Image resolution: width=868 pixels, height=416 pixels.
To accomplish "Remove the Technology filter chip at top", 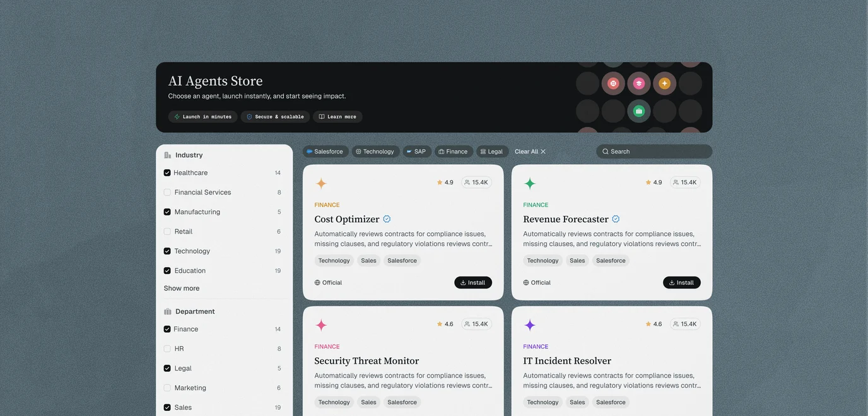I will point(375,152).
